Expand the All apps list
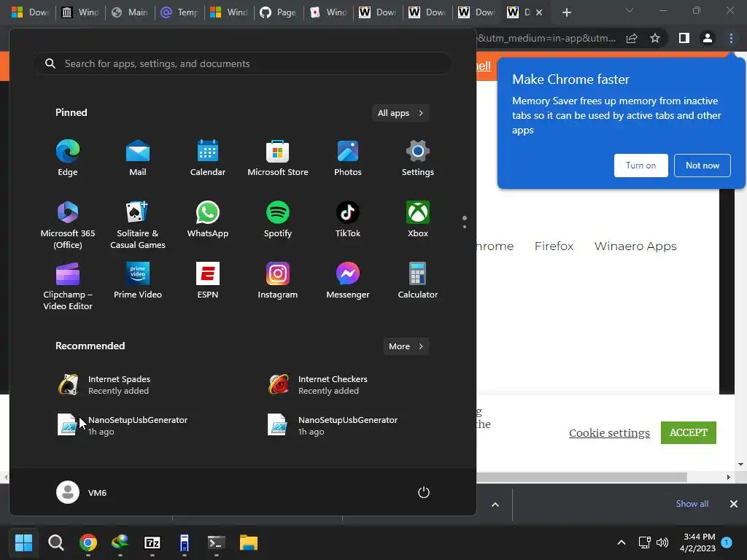 400,113
